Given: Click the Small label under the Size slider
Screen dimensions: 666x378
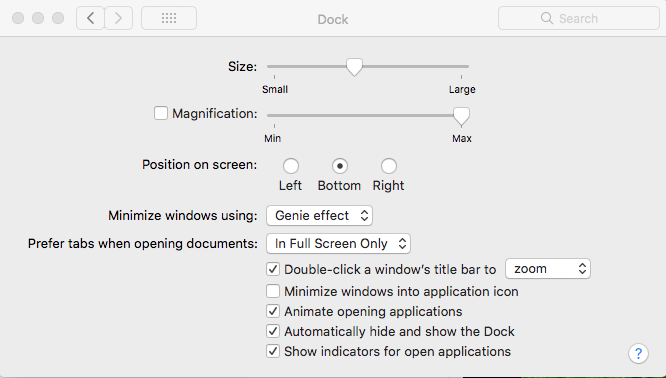Looking at the screenshot, I should click(x=275, y=90).
